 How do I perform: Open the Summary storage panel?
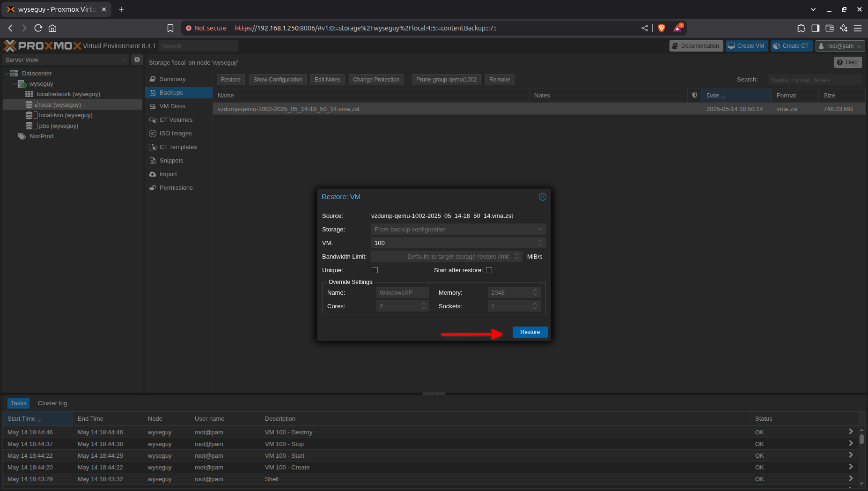[x=179, y=79]
